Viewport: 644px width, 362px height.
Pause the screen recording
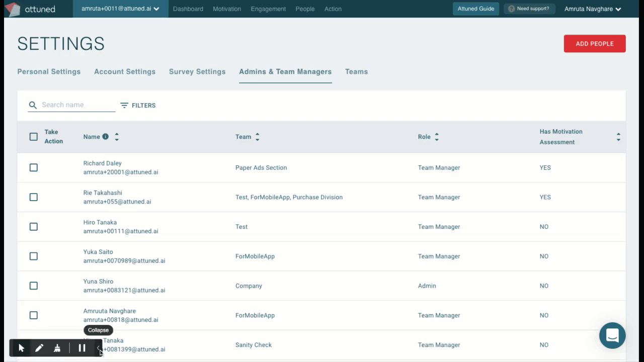point(82,348)
